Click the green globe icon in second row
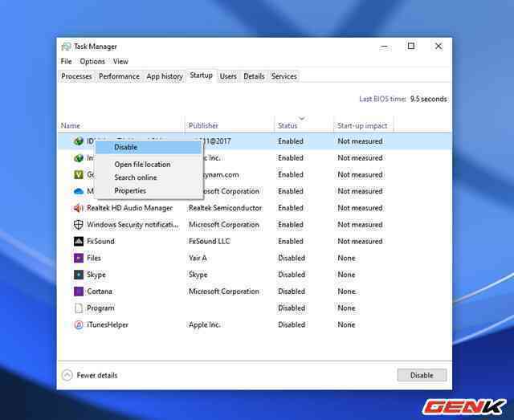Image resolution: width=514 pixels, height=420 pixels. (79, 158)
